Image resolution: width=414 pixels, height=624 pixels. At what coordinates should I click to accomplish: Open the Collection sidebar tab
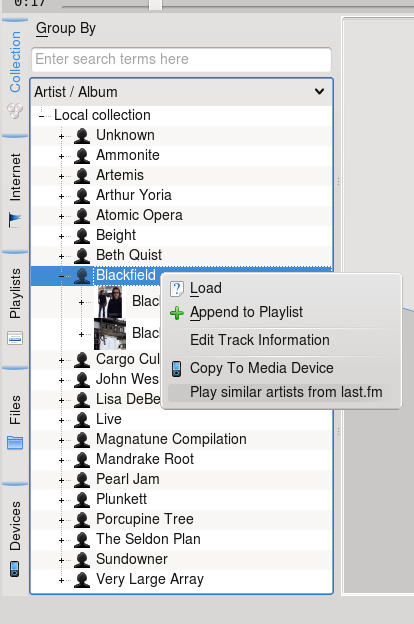coord(15,76)
